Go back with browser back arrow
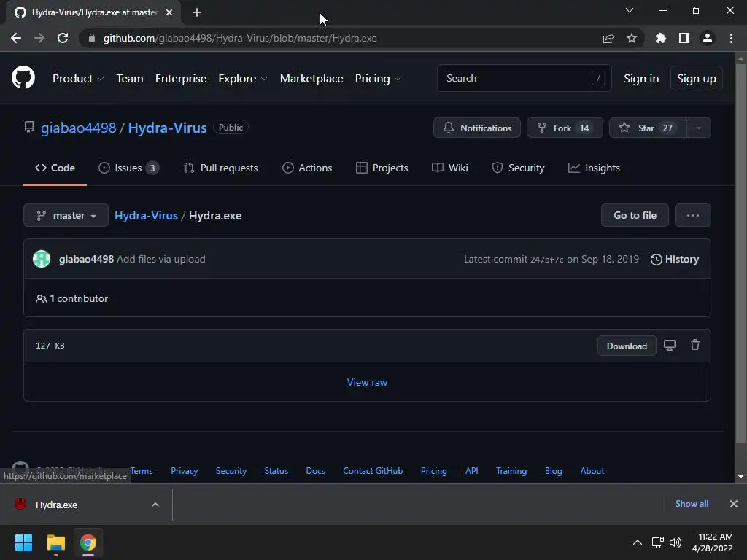Screen dimensions: 747x560 [16, 38]
